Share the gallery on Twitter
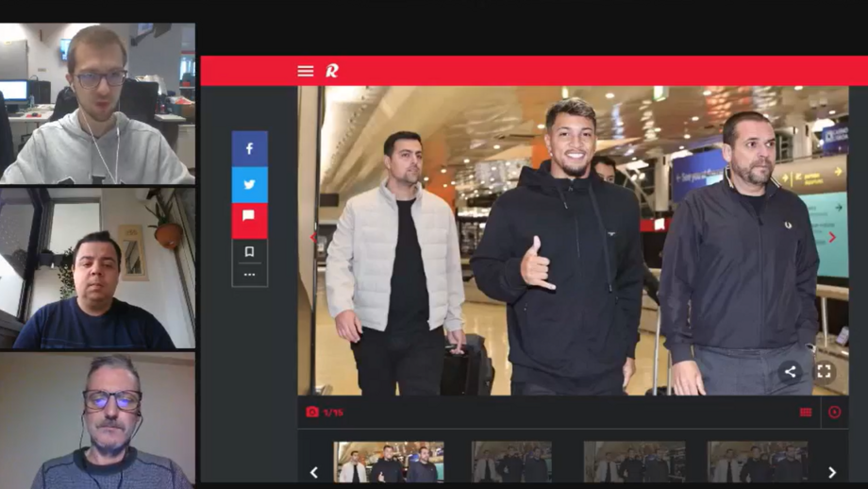 [x=249, y=185]
